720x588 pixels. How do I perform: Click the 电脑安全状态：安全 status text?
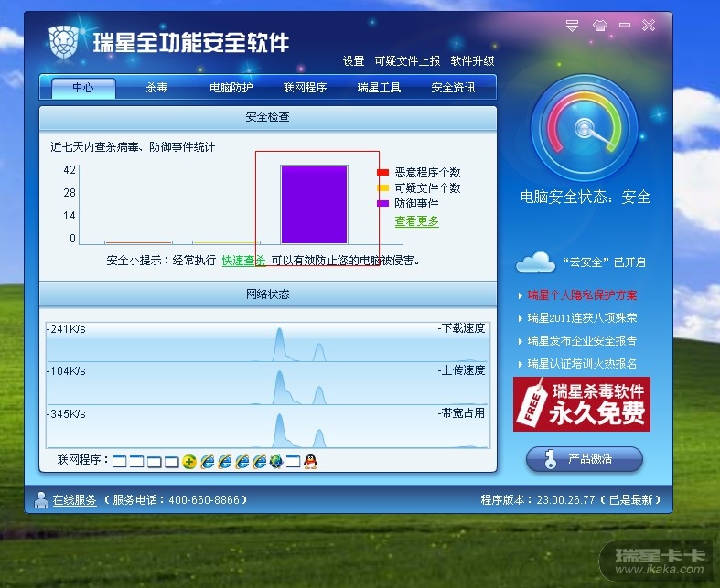(x=585, y=197)
